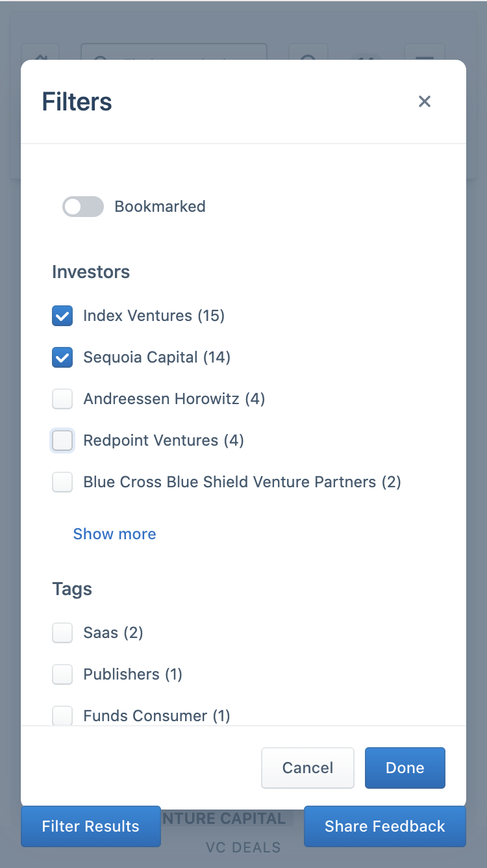Click Done to apply the filters

point(405,767)
